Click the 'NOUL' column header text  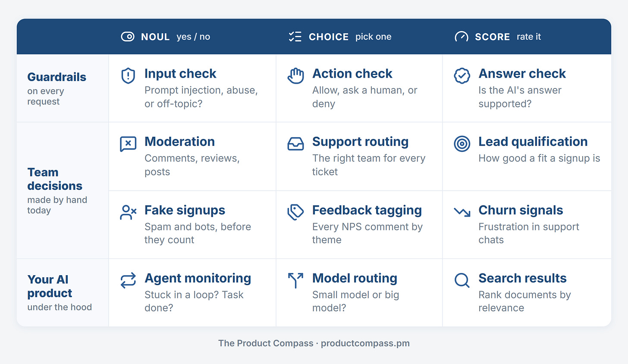click(155, 37)
